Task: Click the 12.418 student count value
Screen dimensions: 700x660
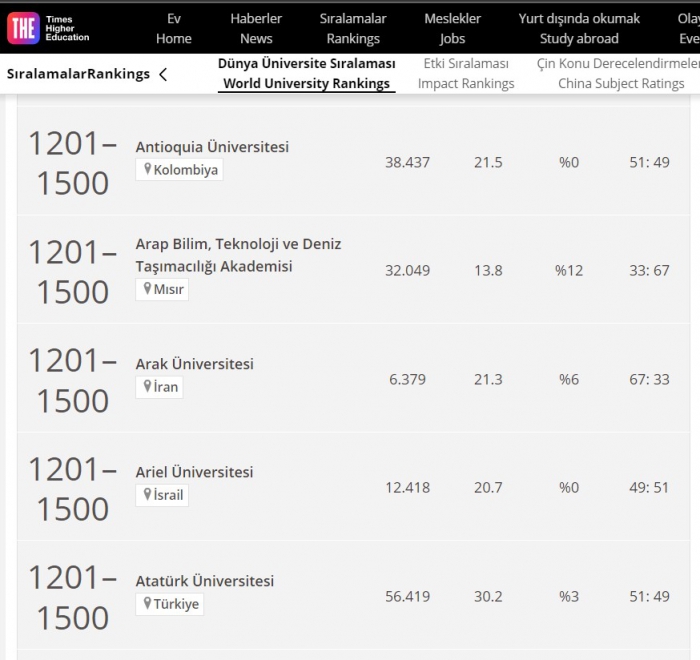Action: pos(408,487)
